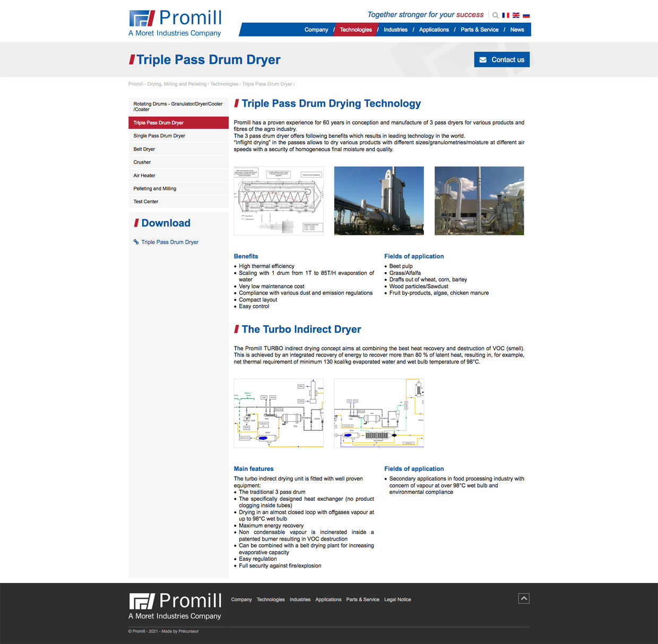Image resolution: width=658 pixels, height=644 pixels.
Task: Open the search magnifier icon
Action: point(495,15)
